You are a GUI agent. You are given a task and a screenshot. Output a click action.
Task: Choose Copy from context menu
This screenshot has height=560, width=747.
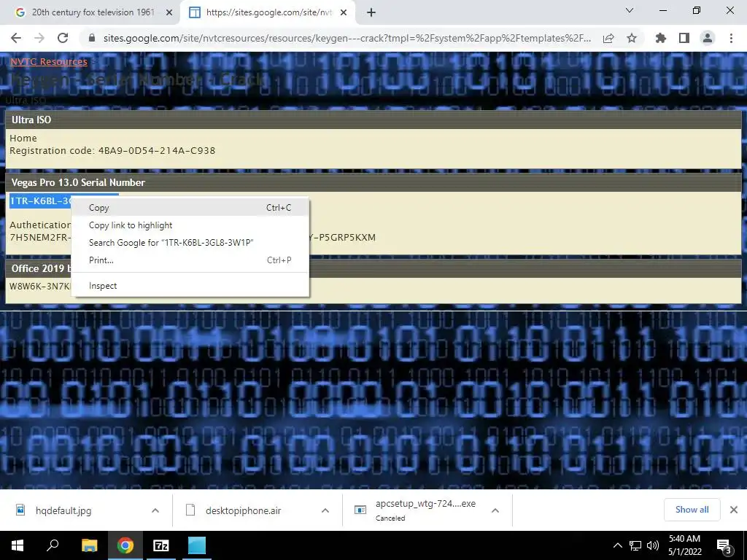tap(190, 208)
